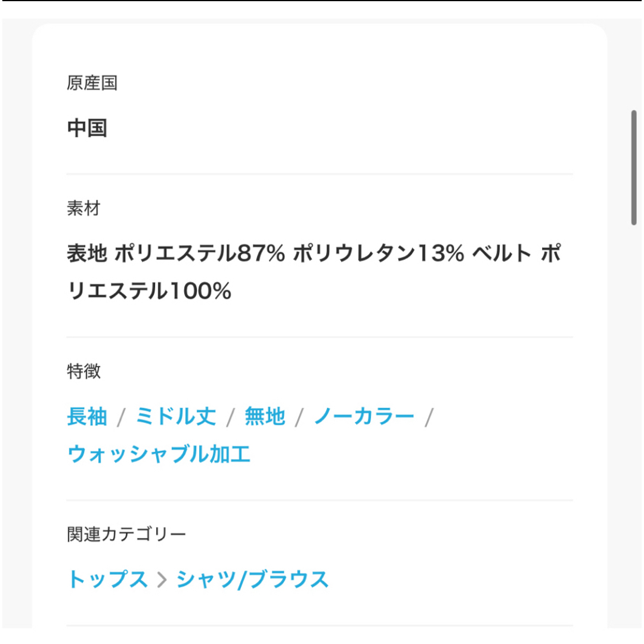The width and height of the screenshot is (644, 644).
Task: Click the 特徴 section heading
Action: tap(84, 371)
